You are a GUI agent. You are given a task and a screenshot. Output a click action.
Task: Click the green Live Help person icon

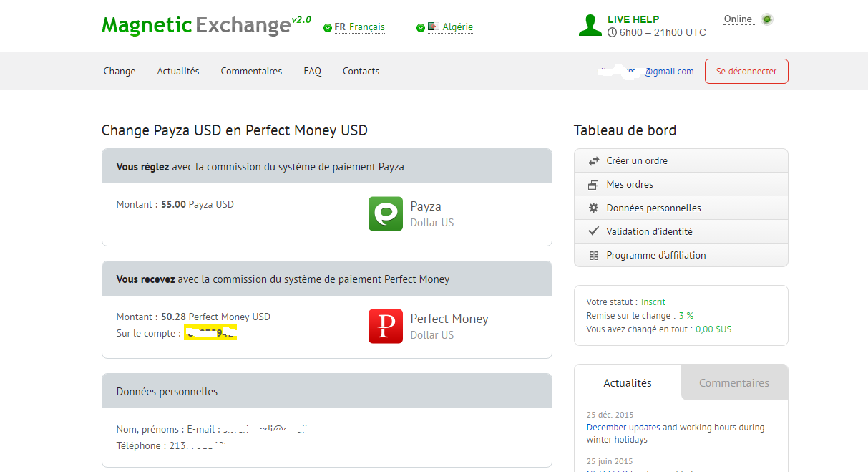tap(590, 25)
